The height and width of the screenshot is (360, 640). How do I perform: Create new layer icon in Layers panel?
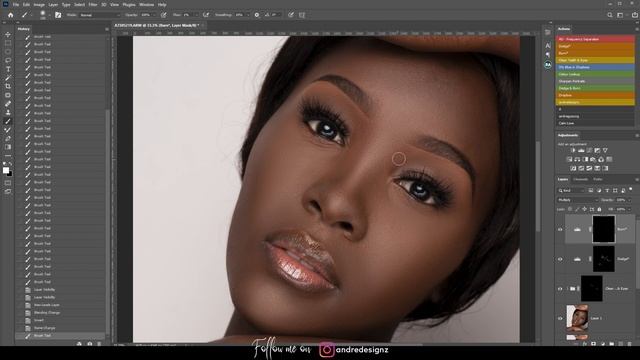click(621, 344)
